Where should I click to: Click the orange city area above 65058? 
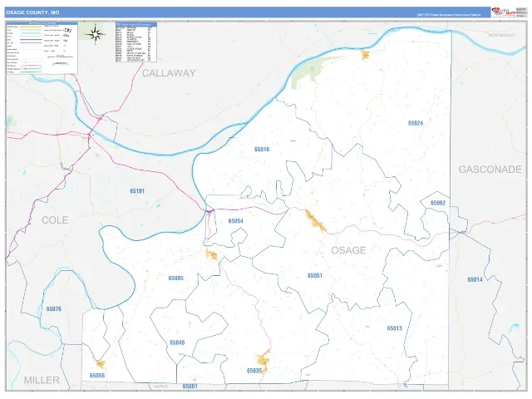101,364
